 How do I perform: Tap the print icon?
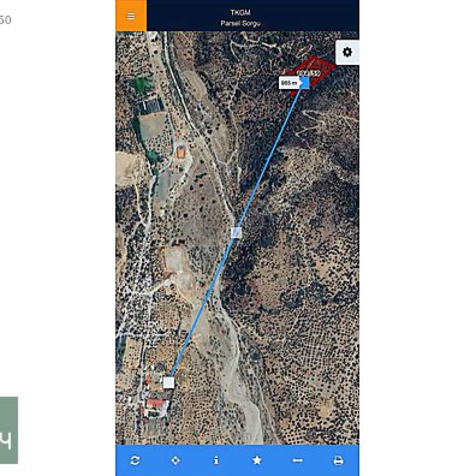(338, 460)
